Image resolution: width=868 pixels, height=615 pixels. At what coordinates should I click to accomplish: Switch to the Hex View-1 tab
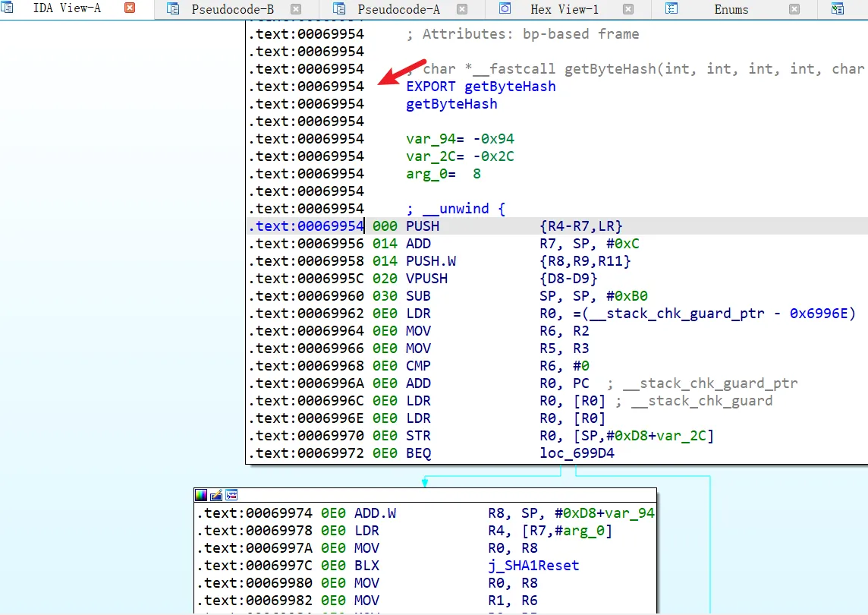564,9
